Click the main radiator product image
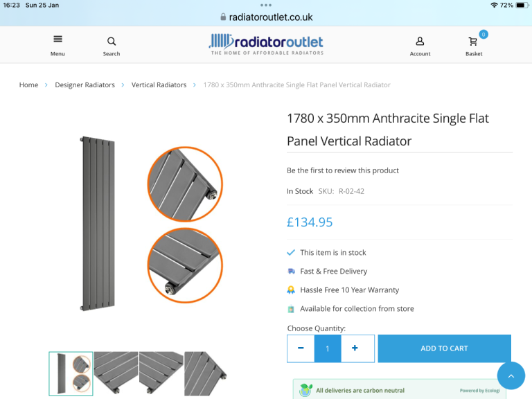Screen dimensions: 532x399 point(151,224)
